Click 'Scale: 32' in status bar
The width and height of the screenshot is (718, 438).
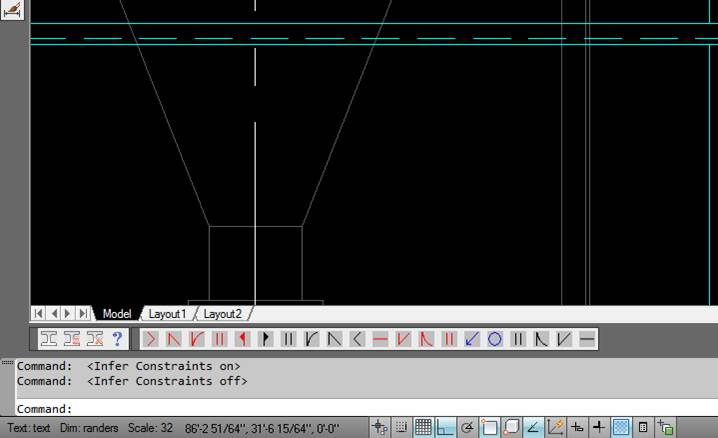click(150, 428)
